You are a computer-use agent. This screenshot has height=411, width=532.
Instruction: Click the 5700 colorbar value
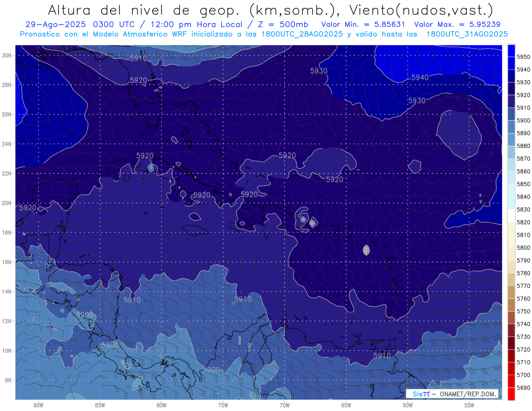524,375
